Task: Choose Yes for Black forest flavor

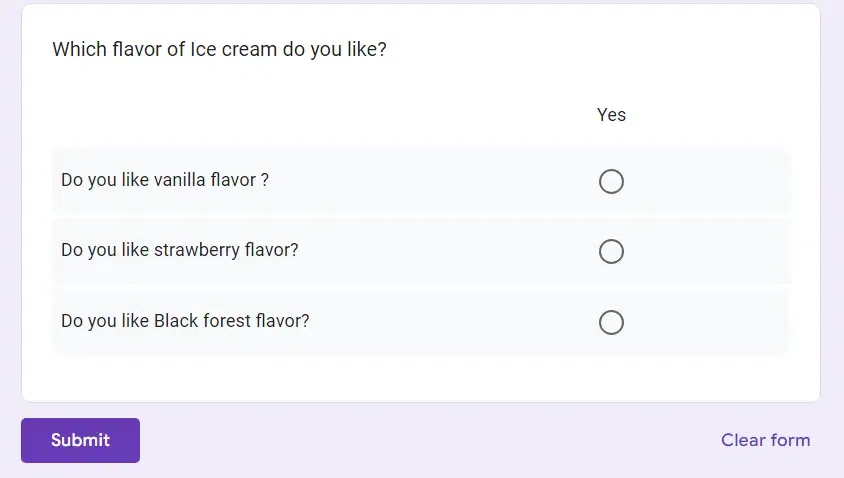Action: (611, 322)
